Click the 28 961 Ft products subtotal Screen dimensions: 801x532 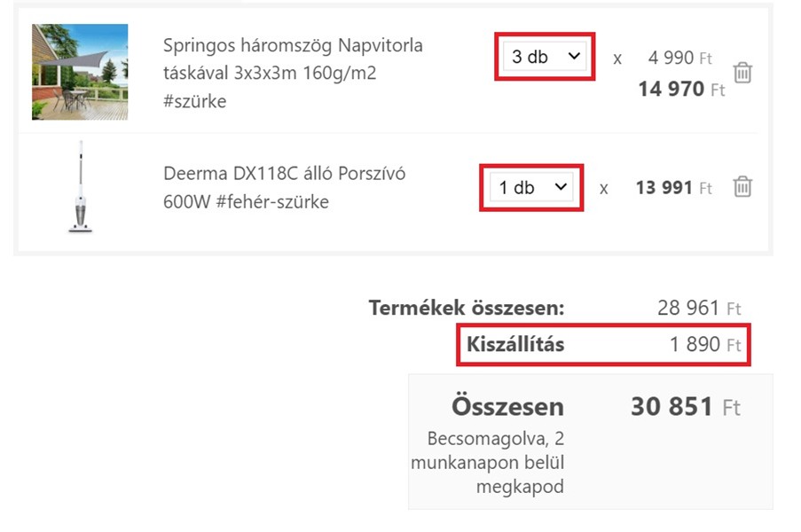click(699, 308)
